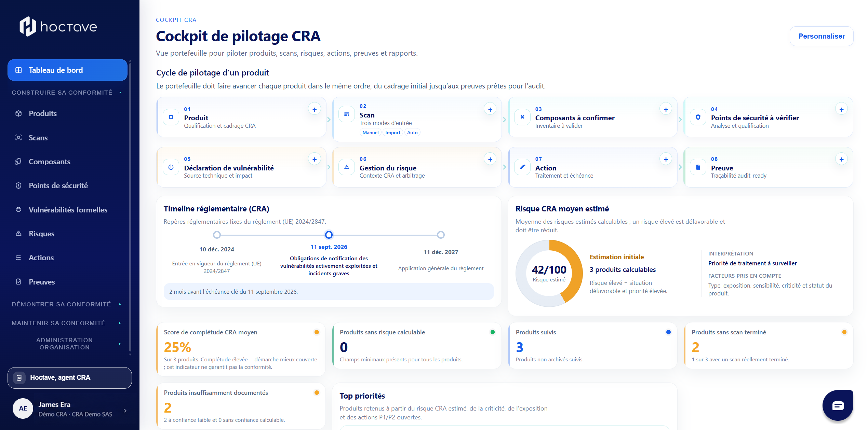Go to Risques in sidebar

67,234
